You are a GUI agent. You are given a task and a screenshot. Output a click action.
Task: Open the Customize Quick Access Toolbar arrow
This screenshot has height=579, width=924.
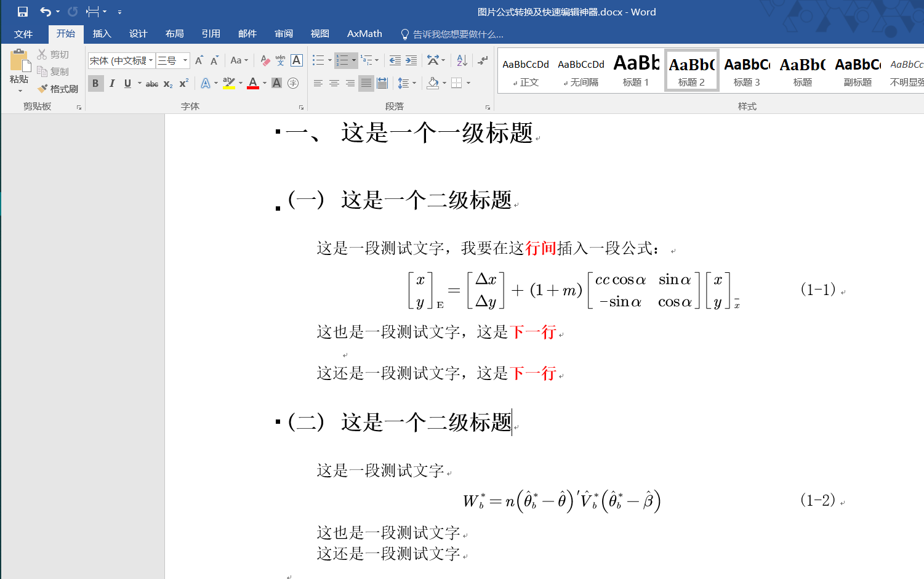(x=119, y=12)
